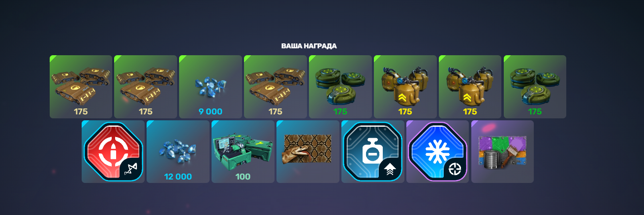Open the green containers reward labeled 100
644x215 pixels.
(x=243, y=151)
